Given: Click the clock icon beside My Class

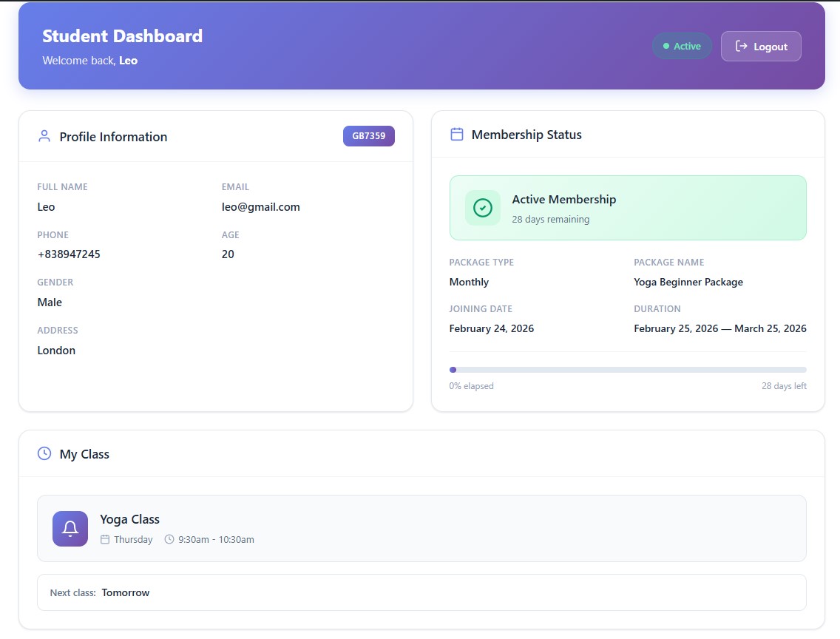Looking at the screenshot, I should click(x=44, y=453).
